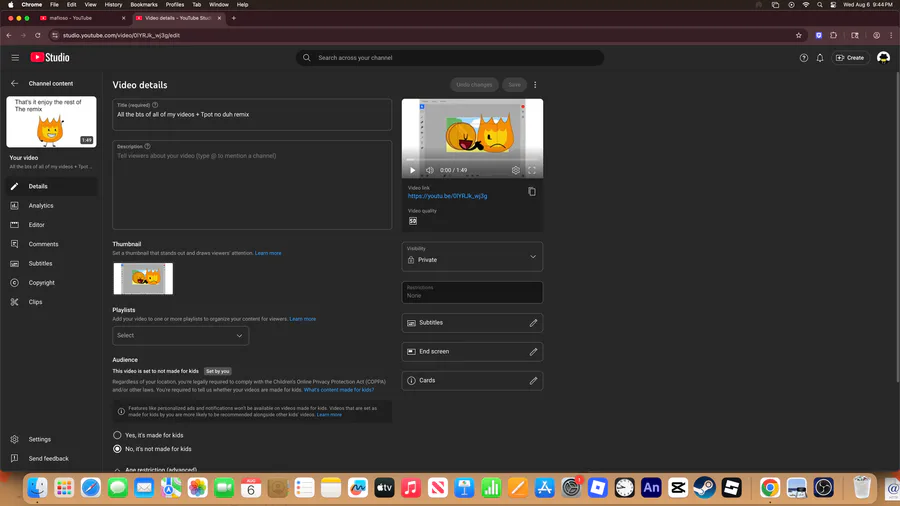Click Set by you badge
Viewport: 900px width, 506px height.
(218, 371)
